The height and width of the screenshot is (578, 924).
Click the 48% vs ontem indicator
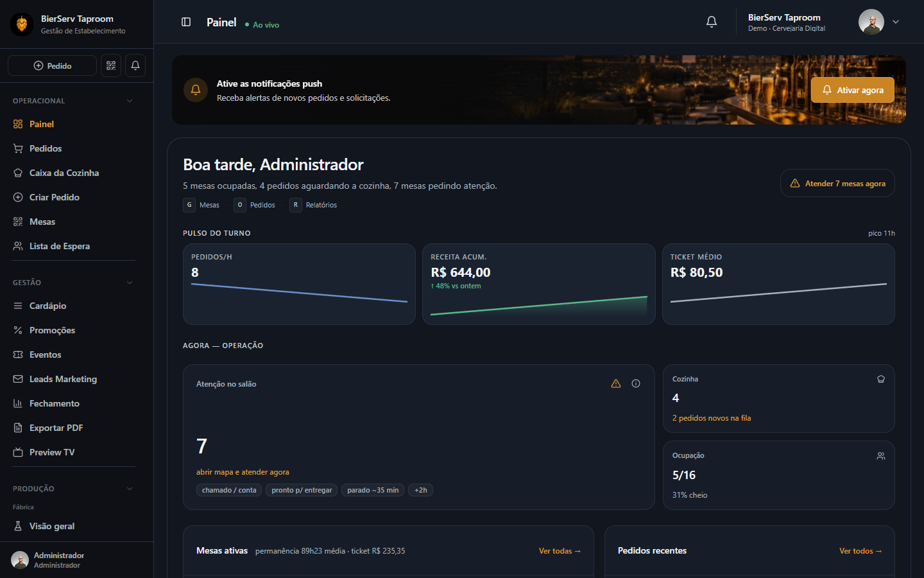point(456,286)
